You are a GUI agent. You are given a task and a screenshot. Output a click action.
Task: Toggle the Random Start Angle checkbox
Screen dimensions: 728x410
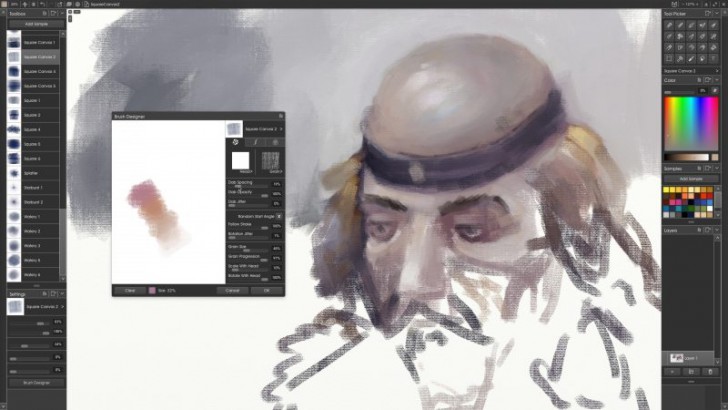click(279, 216)
